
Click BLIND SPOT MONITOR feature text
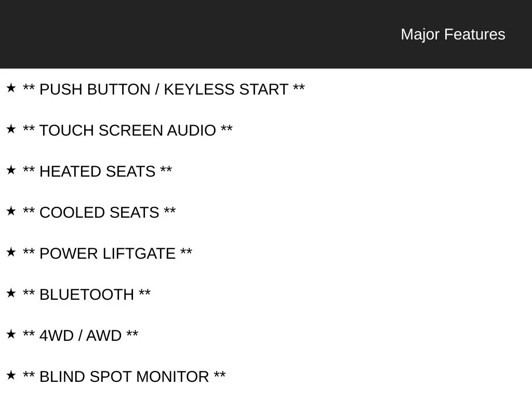[x=124, y=377]
